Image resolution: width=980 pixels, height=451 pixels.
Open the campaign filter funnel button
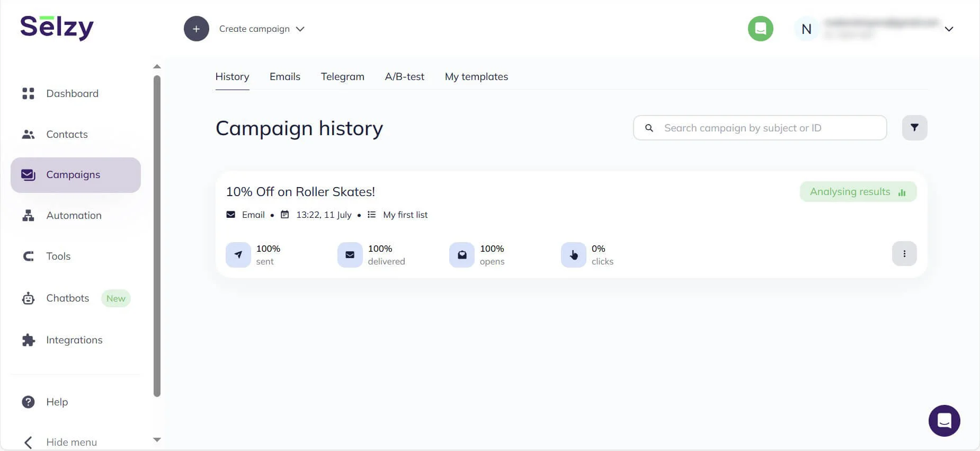[x=915, y=128]
